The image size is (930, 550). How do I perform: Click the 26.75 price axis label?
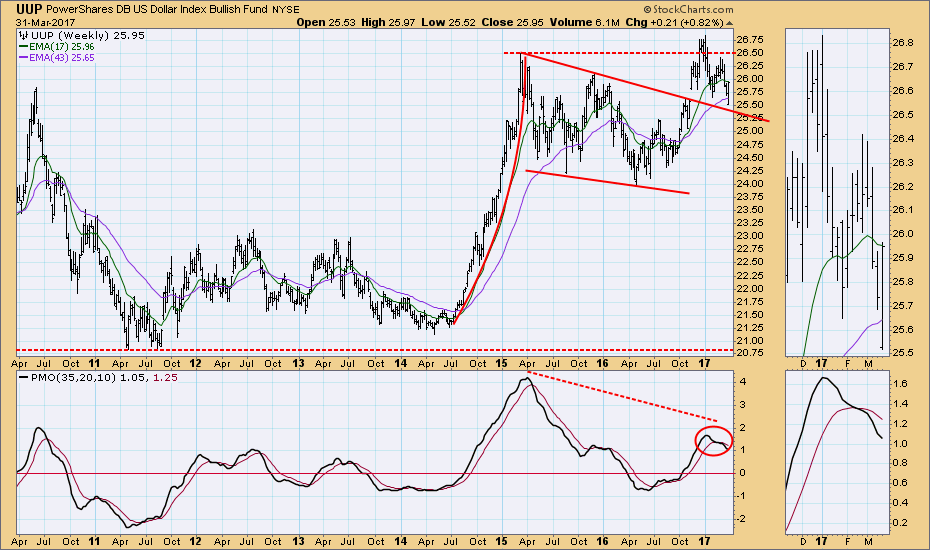coord(750,40)
